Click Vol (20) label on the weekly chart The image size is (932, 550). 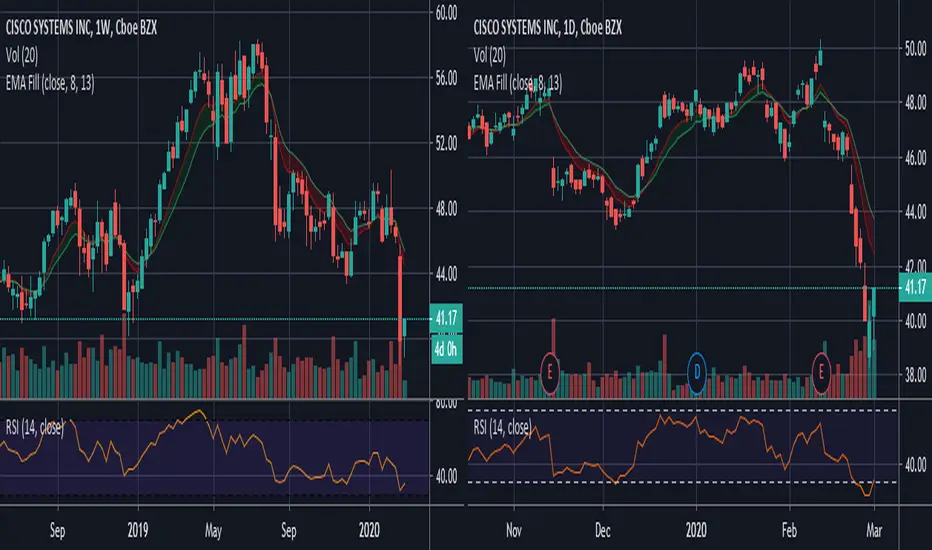tap(21, 56)
